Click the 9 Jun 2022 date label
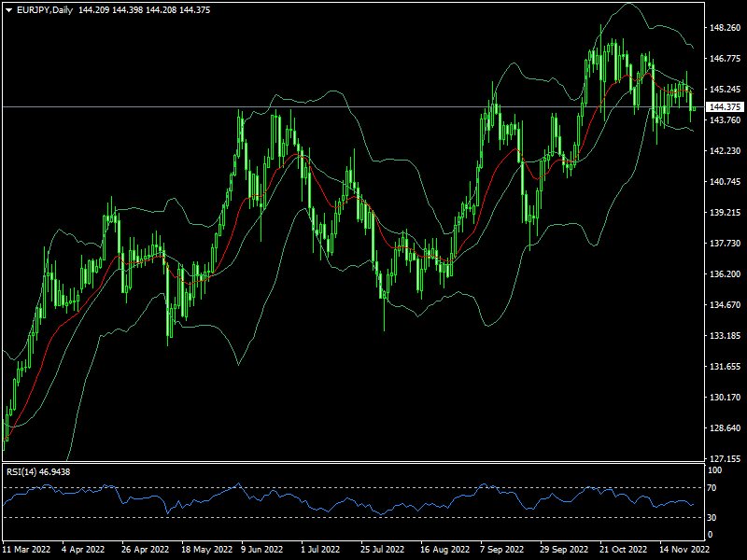747x560 pixels. 262,550
